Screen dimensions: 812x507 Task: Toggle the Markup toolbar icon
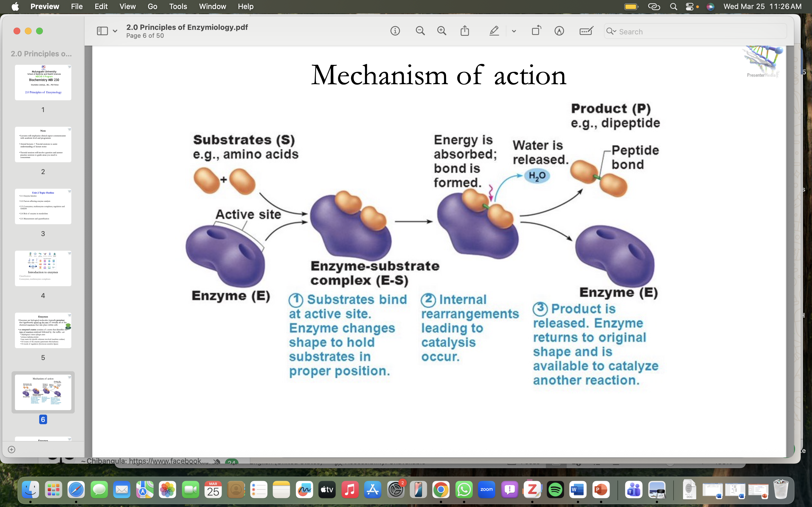point(559,31)
